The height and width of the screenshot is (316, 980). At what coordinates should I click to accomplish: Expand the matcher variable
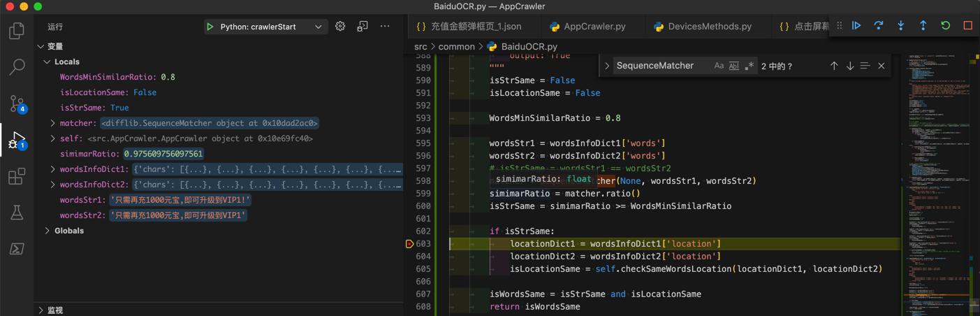53,123
